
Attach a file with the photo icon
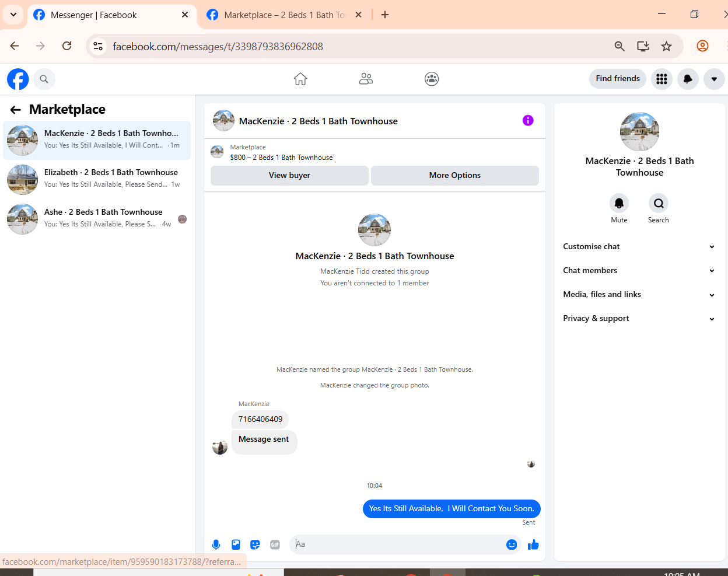click(236, 544)
